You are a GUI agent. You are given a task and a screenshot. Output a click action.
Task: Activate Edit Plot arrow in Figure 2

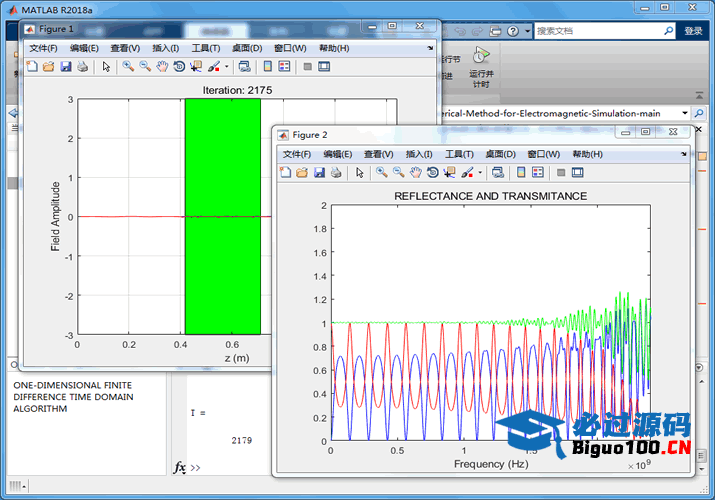pyautogui.click(x=360, y=172)
